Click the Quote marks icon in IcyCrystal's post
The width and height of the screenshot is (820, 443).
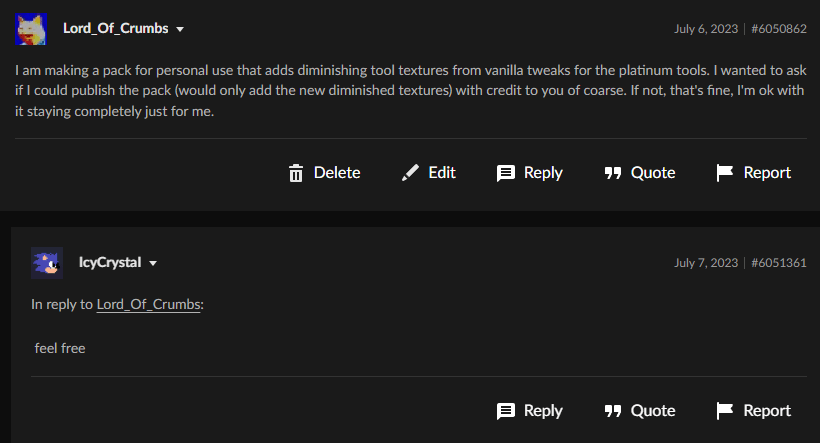pos(613,411)
